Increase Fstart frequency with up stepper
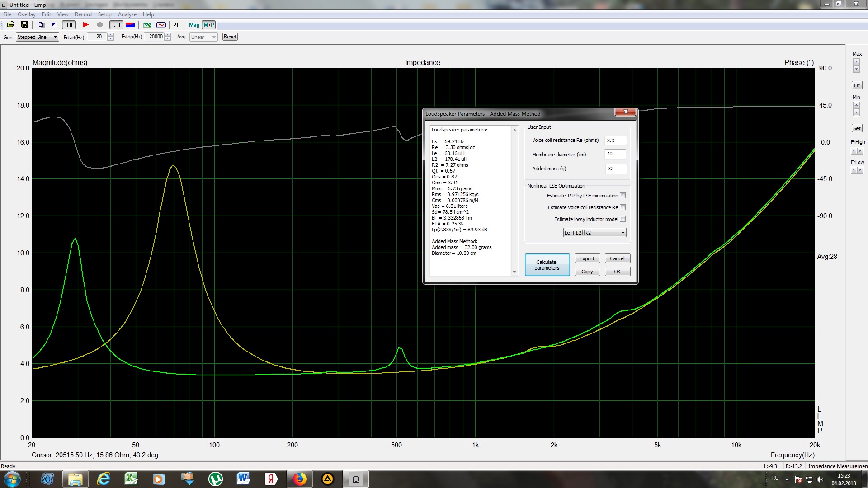868x488 pixels. click(x=111, y=35)
